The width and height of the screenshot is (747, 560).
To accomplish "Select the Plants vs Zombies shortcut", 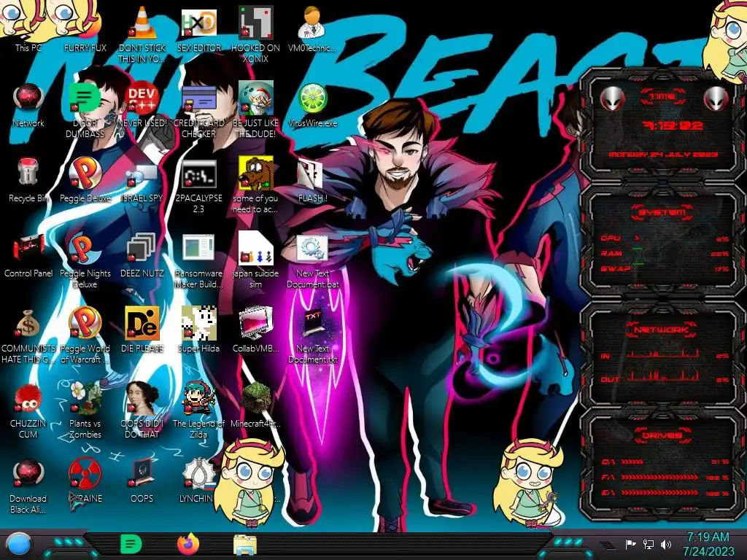I will tap(85, 411).
